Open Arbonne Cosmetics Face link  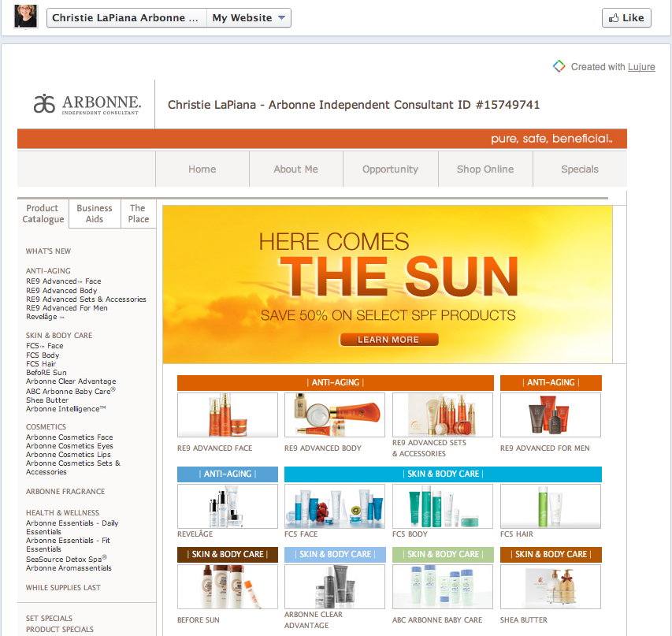pyautogui.click(x=69, y=437)
